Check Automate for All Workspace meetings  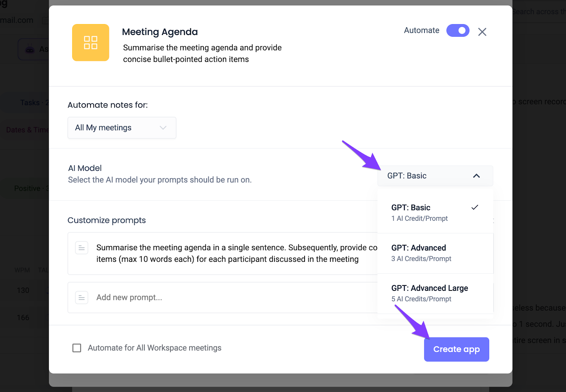pyautogui.click(x=77, y=348)
